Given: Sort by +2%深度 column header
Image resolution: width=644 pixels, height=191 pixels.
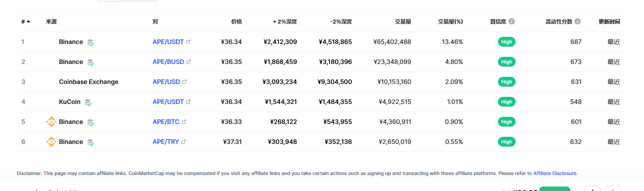Looking at the screenshot, I should (285, 21).
